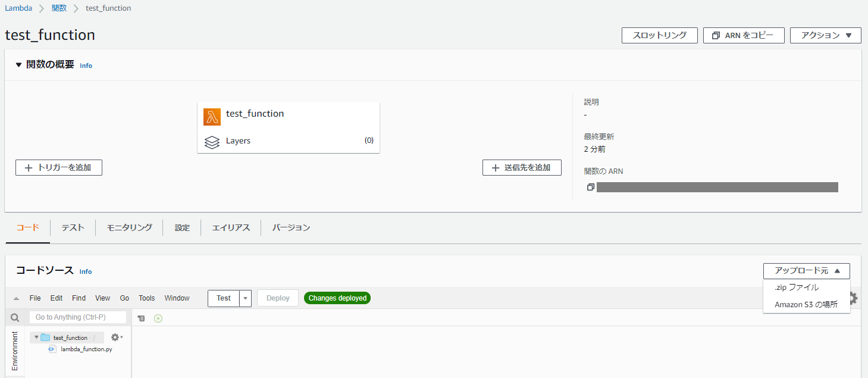Open the Test button dropdown arrow
Viewport: 868px width, 378px height.
(x=245, y=298)
